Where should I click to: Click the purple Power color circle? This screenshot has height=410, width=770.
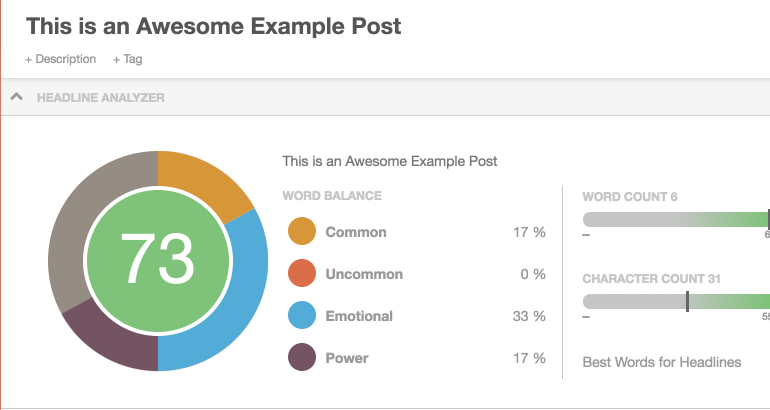(302, 357)
